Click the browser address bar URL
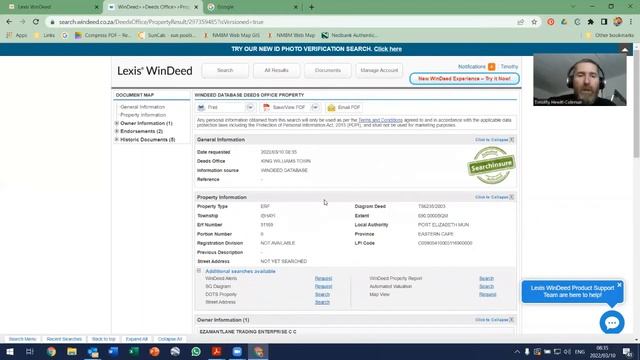 161,22
